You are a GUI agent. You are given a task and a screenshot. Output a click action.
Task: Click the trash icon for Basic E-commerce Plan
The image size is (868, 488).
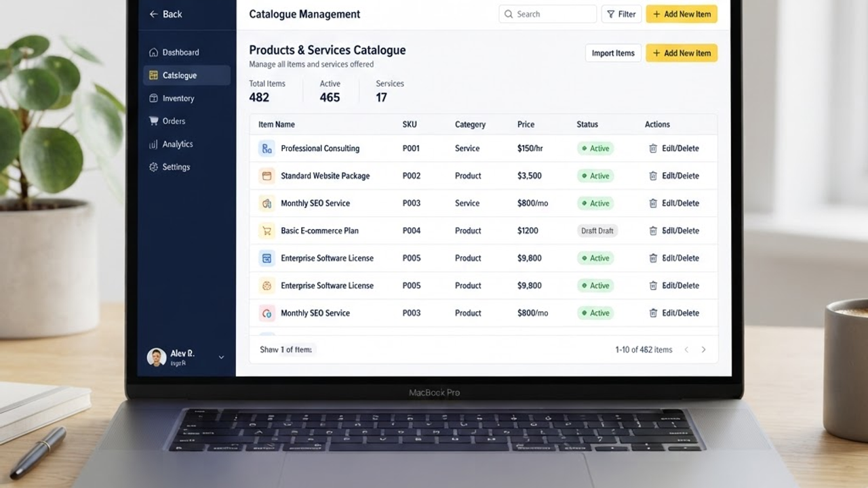[x=653, y=230]
